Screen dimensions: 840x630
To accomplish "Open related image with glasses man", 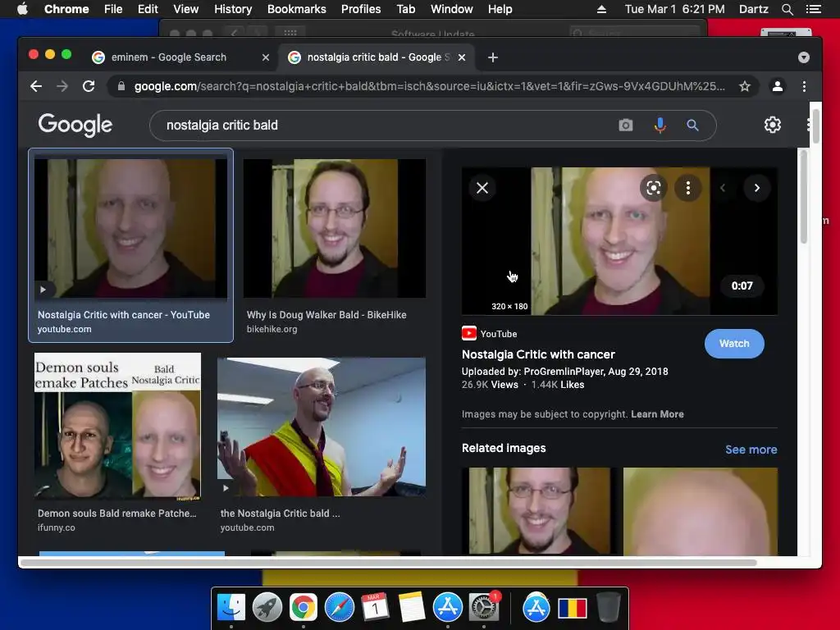I will tap(539, 510).
